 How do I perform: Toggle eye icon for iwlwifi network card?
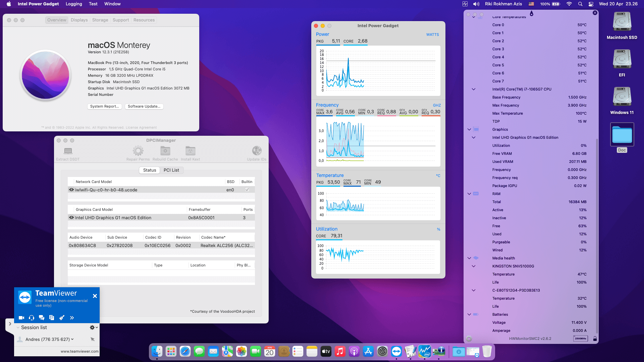tap(71, 190)
